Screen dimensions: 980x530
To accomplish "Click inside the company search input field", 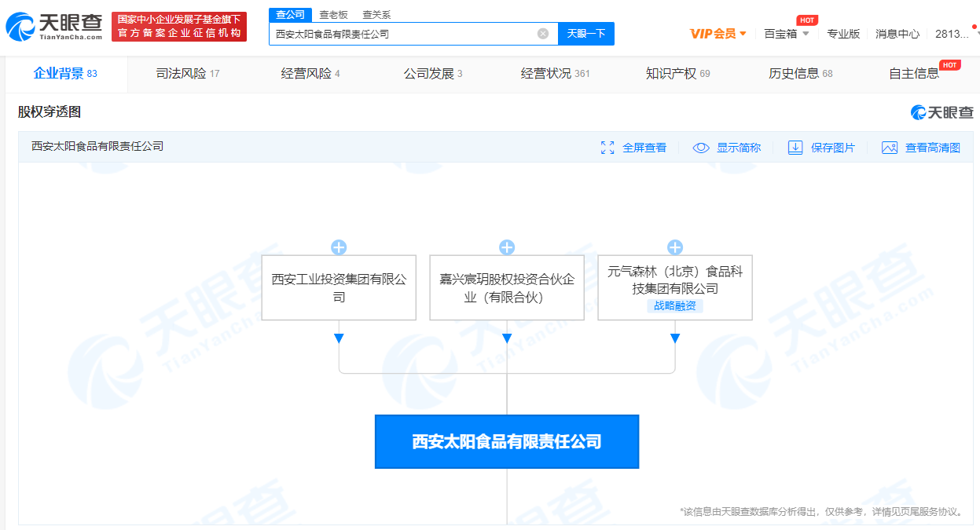I will 409,34.
